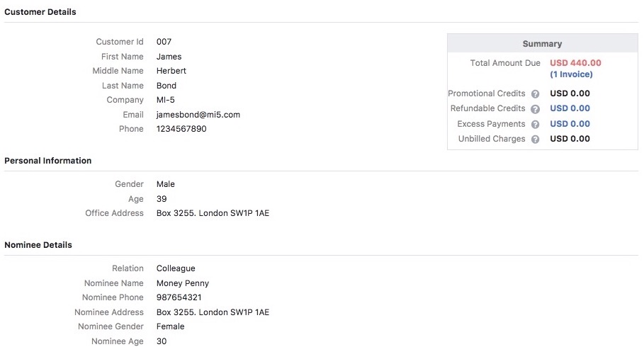Click the Personal Information section heading

click(x=48, y=161)
